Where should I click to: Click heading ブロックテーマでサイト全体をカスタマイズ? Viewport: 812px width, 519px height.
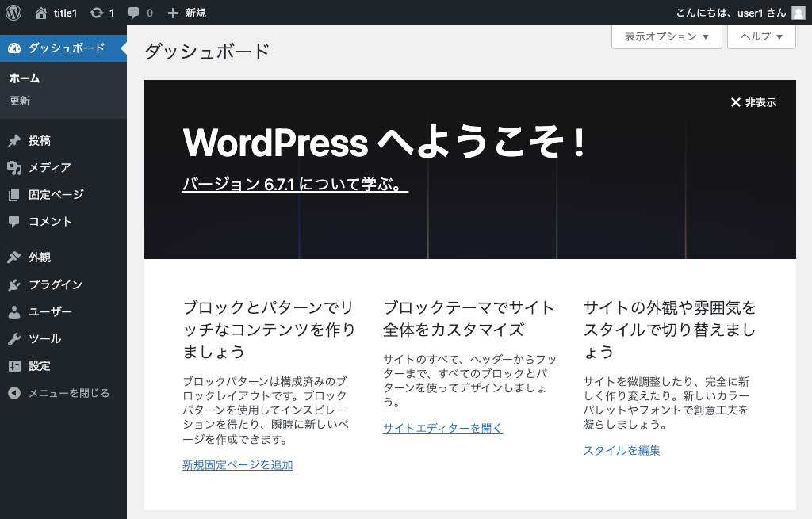[x=469, y=319]
